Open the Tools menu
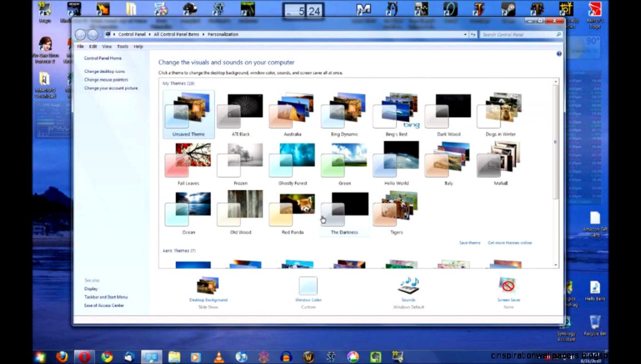This screenshot has height=364, width=641. 122,46
